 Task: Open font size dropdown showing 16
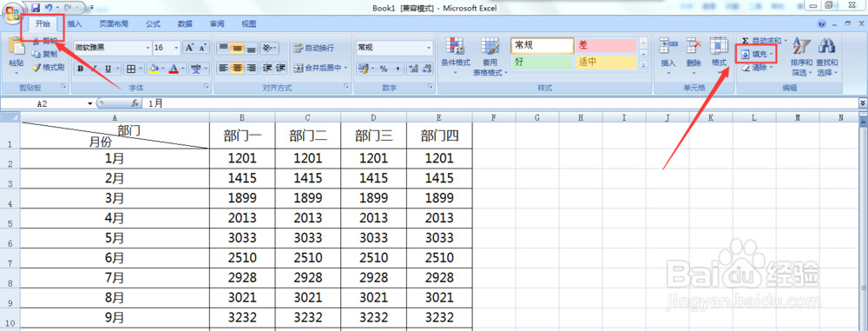(x=176, y=49)
